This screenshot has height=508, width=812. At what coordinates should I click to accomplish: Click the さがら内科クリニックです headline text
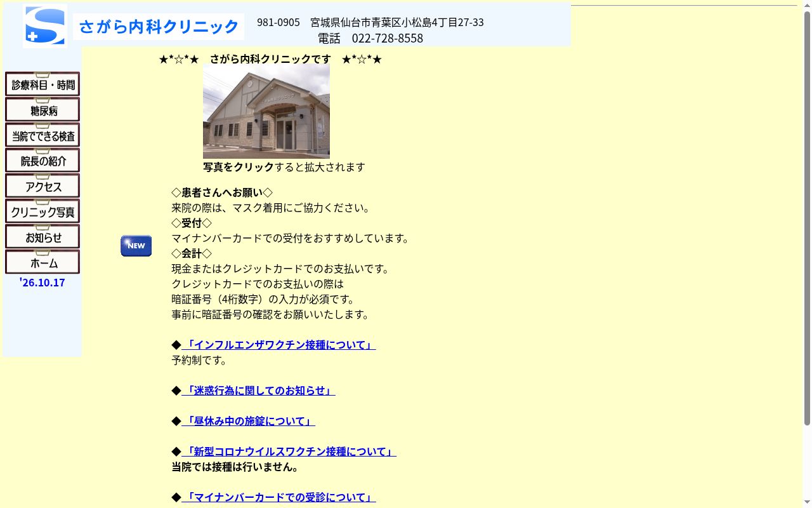pyautogui.click(x=270, y=59)
